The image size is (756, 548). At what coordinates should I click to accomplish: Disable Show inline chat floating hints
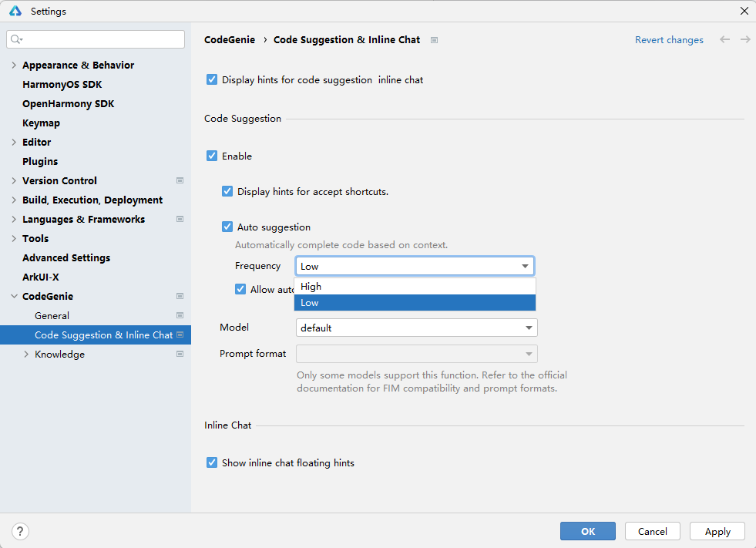point(212,463)
